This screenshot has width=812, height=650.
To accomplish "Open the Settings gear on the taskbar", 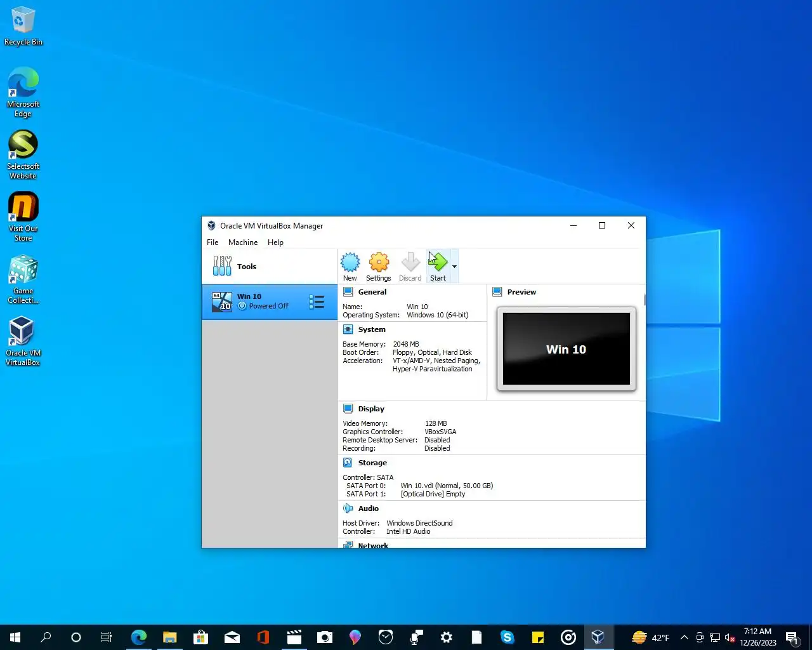I will click(x=447, y=637).
